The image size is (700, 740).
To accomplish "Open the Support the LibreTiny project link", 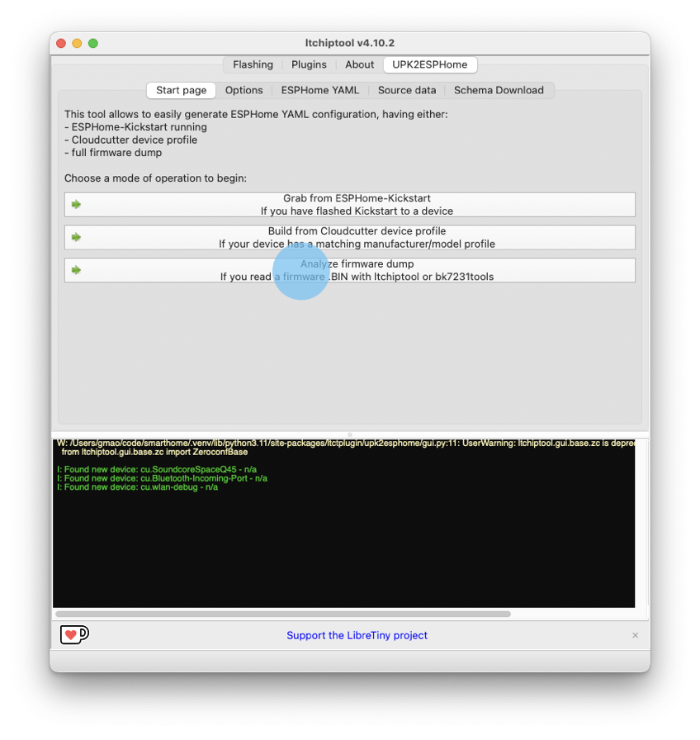I will 357,634.
